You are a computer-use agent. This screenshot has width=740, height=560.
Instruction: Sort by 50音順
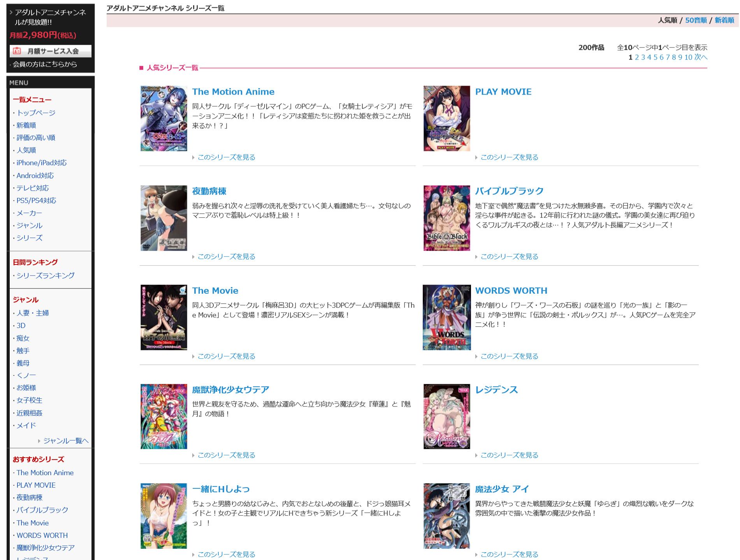(x=696, y=20)
